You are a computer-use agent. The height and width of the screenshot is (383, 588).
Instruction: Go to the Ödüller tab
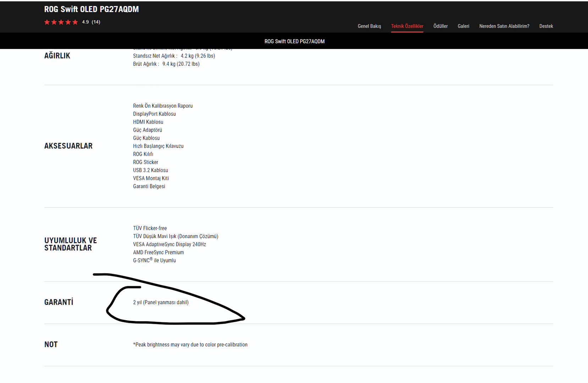(440, 26)
